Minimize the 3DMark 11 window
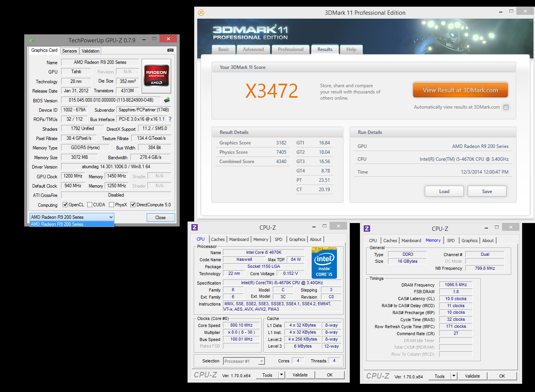Viewport: 535px width, 392px height. (500, 12)
